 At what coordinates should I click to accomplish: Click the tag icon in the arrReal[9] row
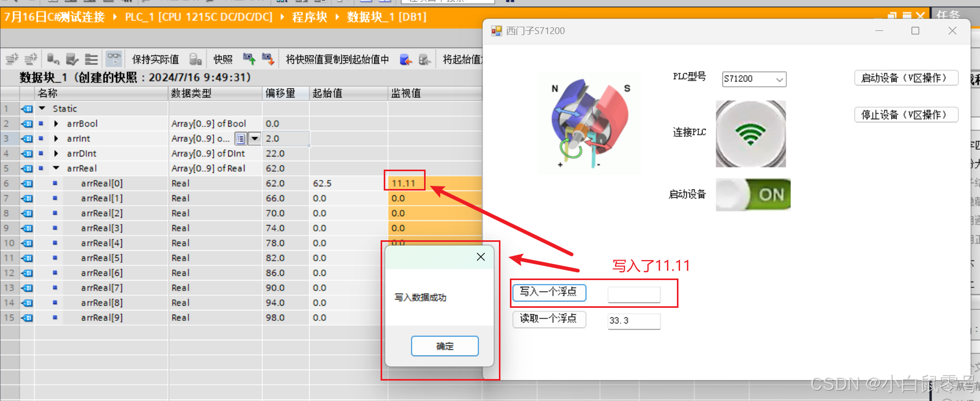(x=27, y=318)
